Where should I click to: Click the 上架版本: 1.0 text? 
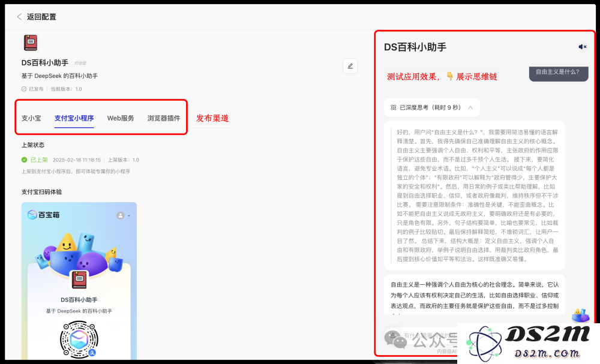(x=123, y=160)
